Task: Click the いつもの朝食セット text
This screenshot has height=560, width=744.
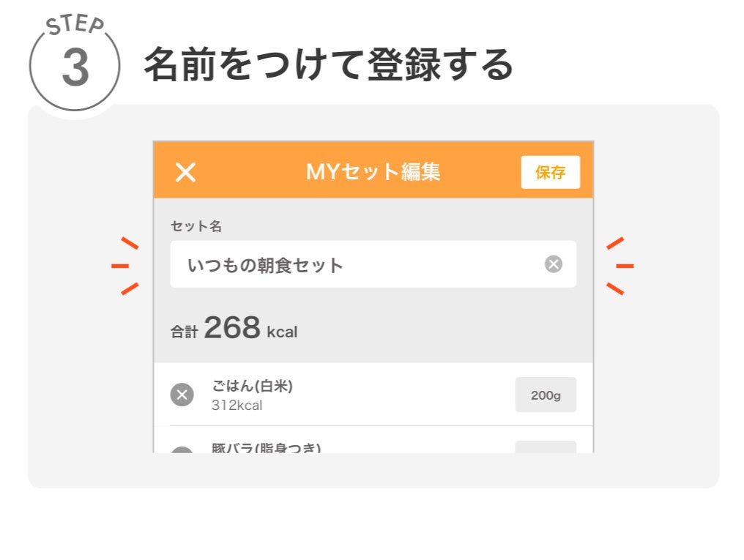Action: coord(265,265)
